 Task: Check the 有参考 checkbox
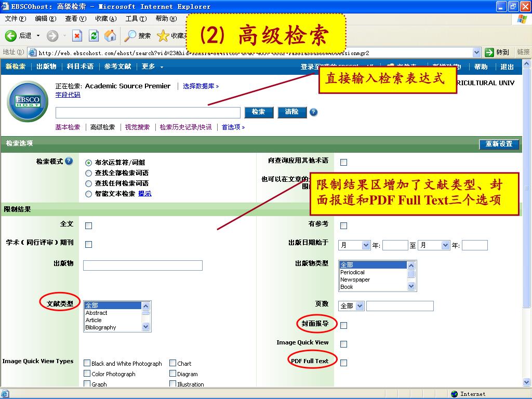click(344, 225)
